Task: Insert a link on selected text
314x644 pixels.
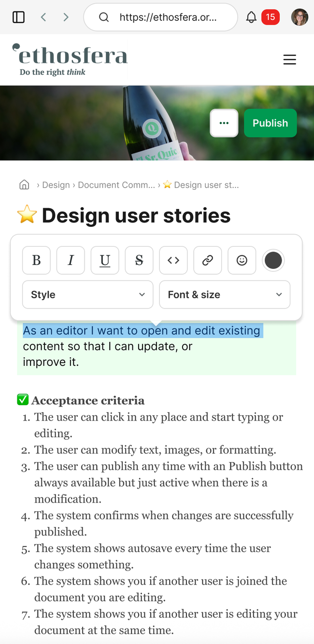Action: coord(208,260)
